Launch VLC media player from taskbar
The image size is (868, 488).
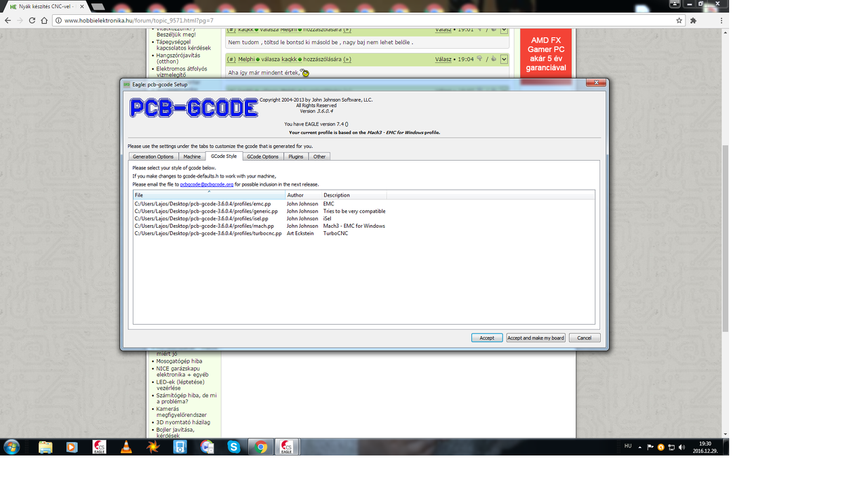[x=126, y=447]
